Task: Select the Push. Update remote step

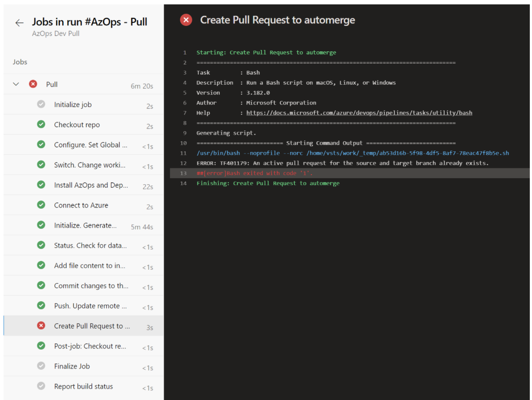Action: (90, 306)
